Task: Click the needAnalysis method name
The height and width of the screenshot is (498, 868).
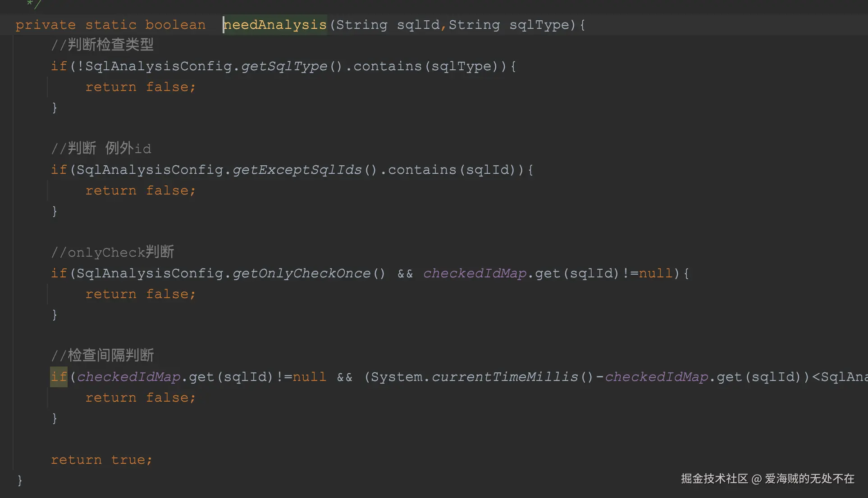Action: (275, 25)
